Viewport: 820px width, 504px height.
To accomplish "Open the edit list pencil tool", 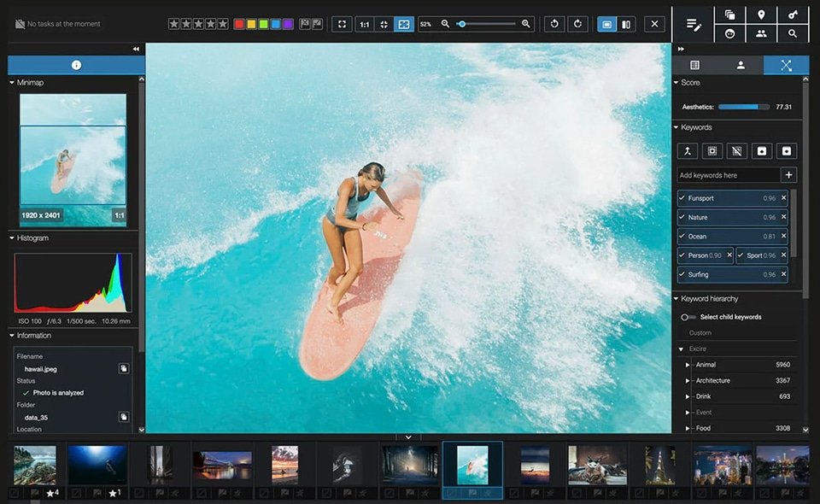I will [694, 25].
